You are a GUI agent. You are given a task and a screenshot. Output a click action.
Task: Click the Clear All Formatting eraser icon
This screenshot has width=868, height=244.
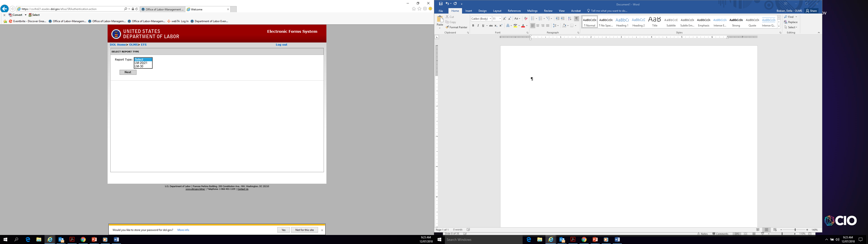(x=526, y=19)
